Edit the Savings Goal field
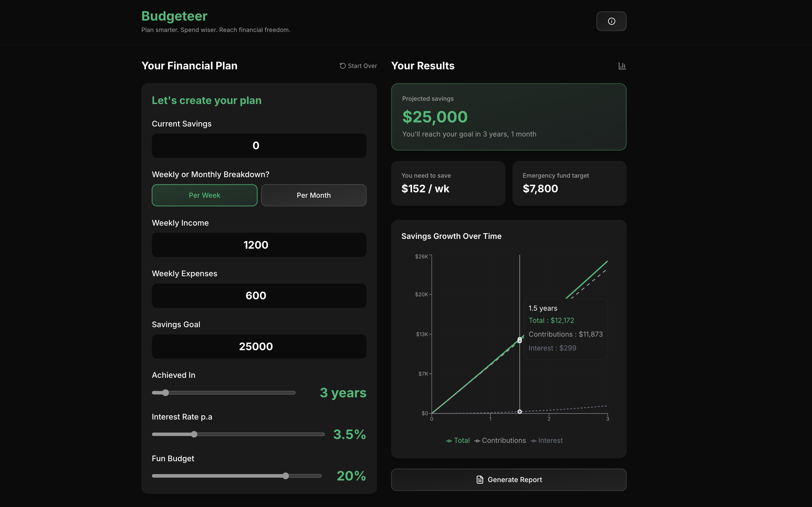812x507 pixels. point(259,346)
